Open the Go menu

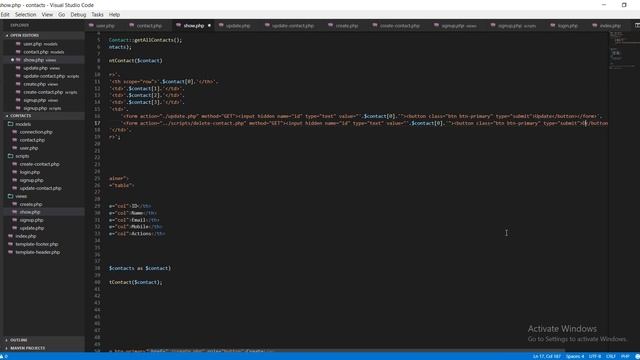pos(62,14)
